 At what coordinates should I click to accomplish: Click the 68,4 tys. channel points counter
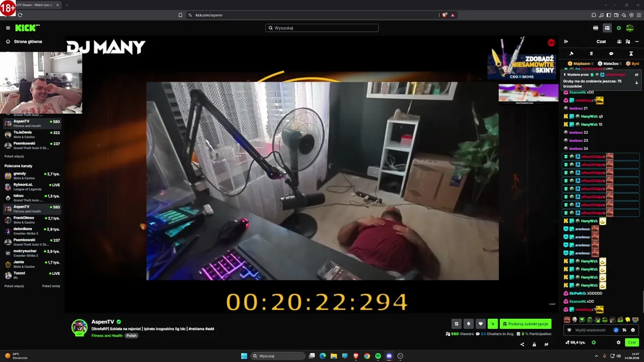(x=576, y=342)
